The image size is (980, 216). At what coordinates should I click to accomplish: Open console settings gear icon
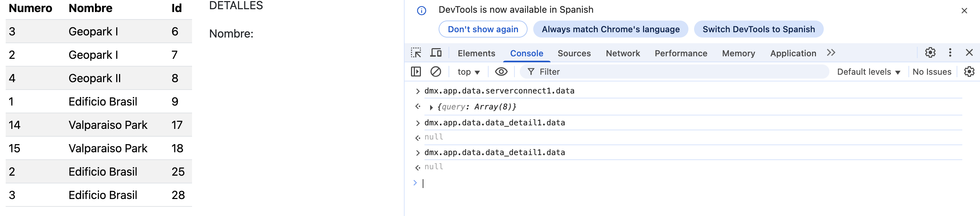point(969,72)
